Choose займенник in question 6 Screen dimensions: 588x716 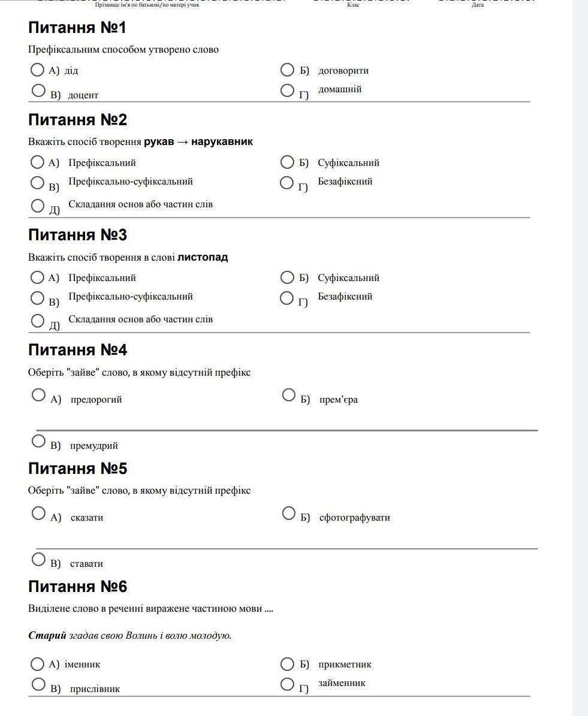(287, 684)
